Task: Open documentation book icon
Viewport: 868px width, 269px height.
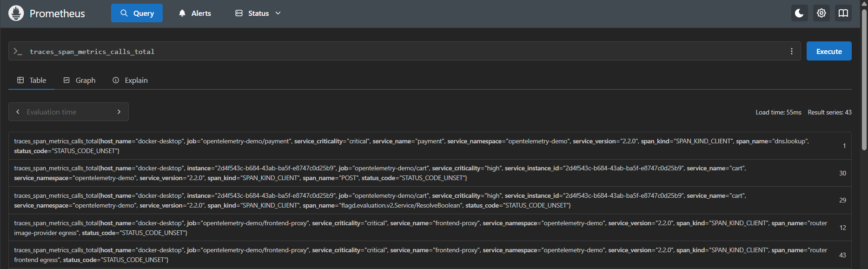Action: point(843,13)
